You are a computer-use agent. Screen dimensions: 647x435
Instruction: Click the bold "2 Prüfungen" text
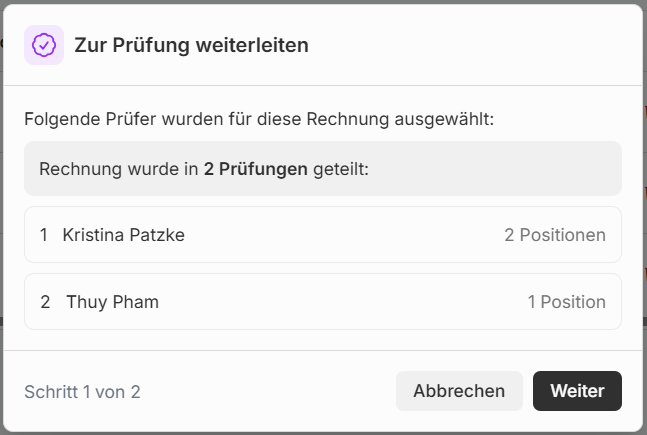tap(255, 169)
